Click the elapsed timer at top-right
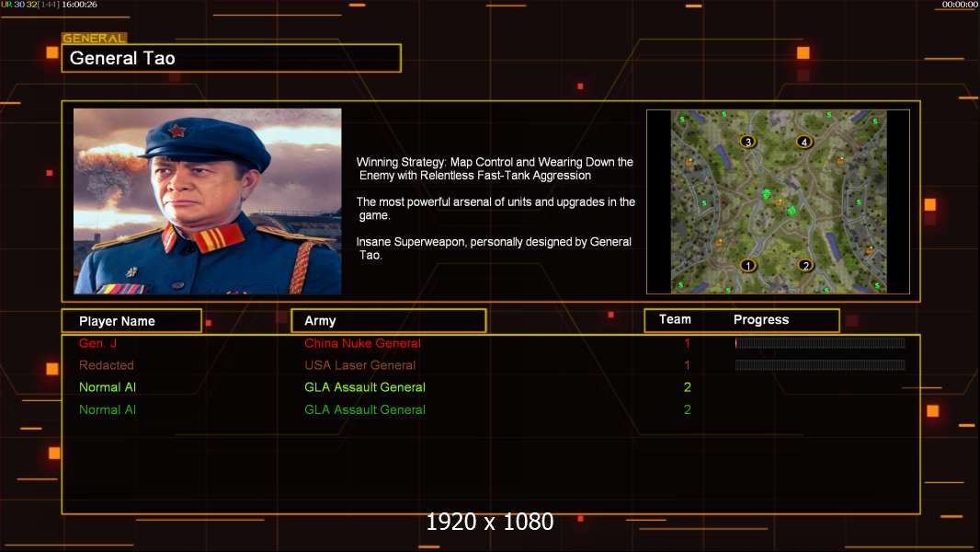The height and width of the screenshot is (552, 980). click(x=960, y=5)
